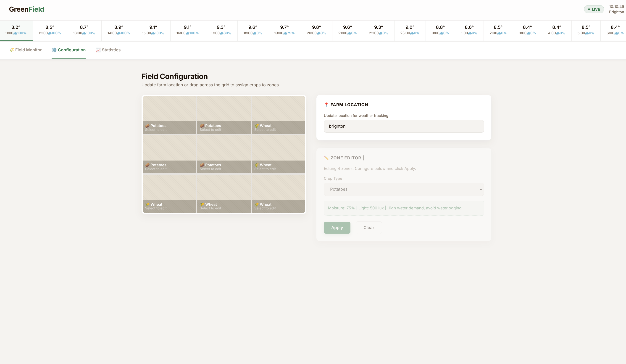Click the potato icon in the top-left zone
The width and height of the screenshot is (626, 364).
click(x=147, y=126)
